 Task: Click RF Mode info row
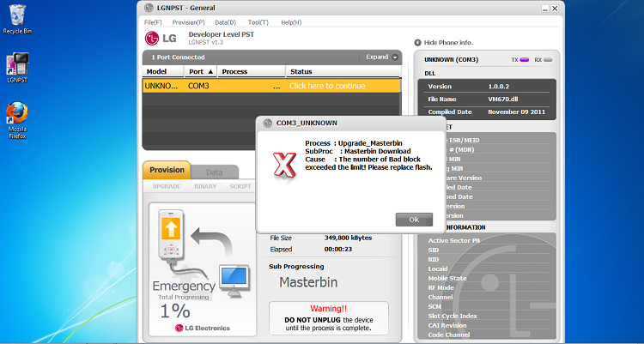click(x=440, y=287)
